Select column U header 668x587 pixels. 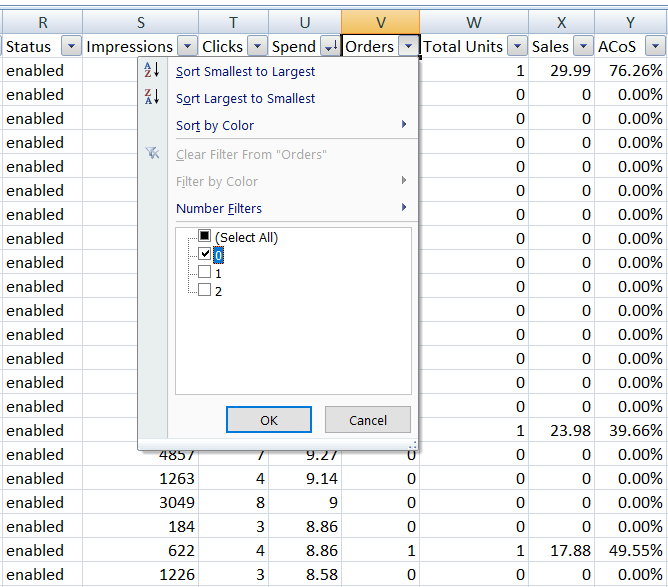[305, 22]
